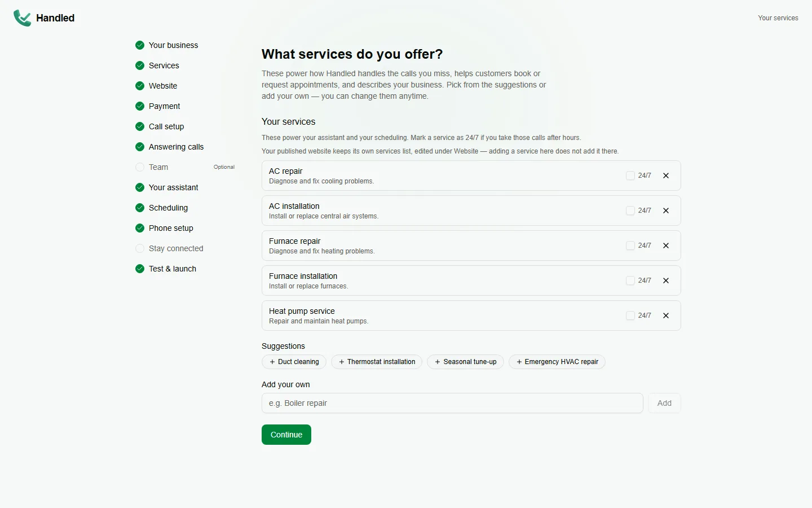Open the Your assistant step
This screenshot has width=812, height=508.
point(173,187)
